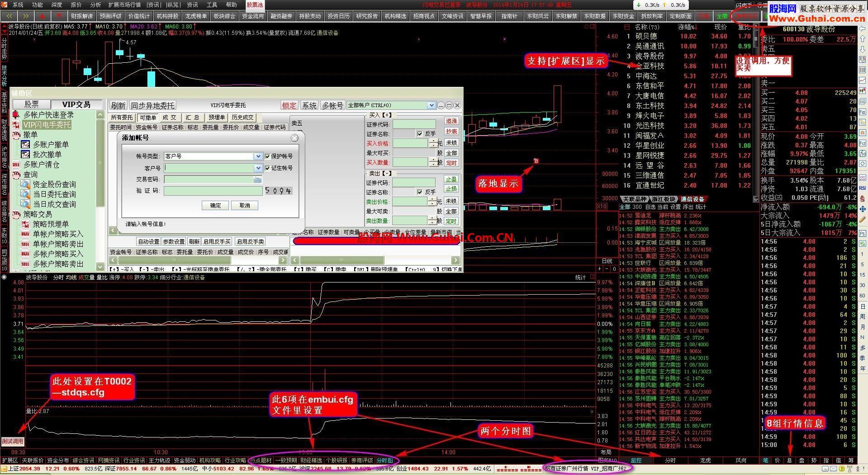Screen dimensions: 868x475
Task: Switch to 龙虎 tab at the bottom right
Action: pos(706,460)
